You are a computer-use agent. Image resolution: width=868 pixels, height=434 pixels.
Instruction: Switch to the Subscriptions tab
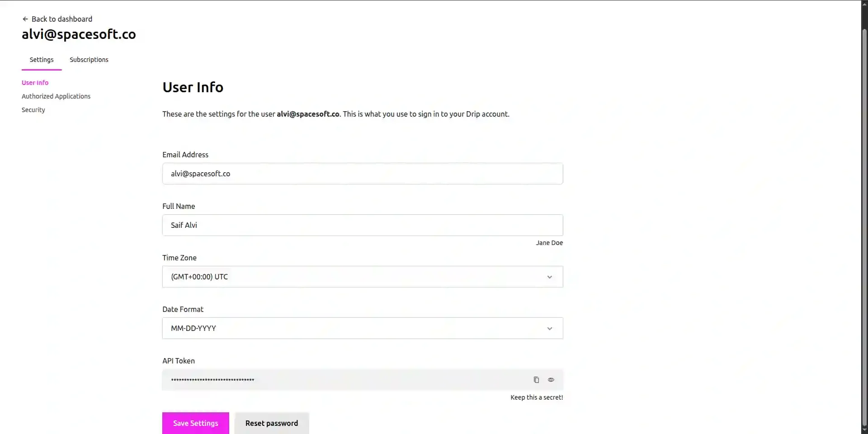(x=89, y=60)
